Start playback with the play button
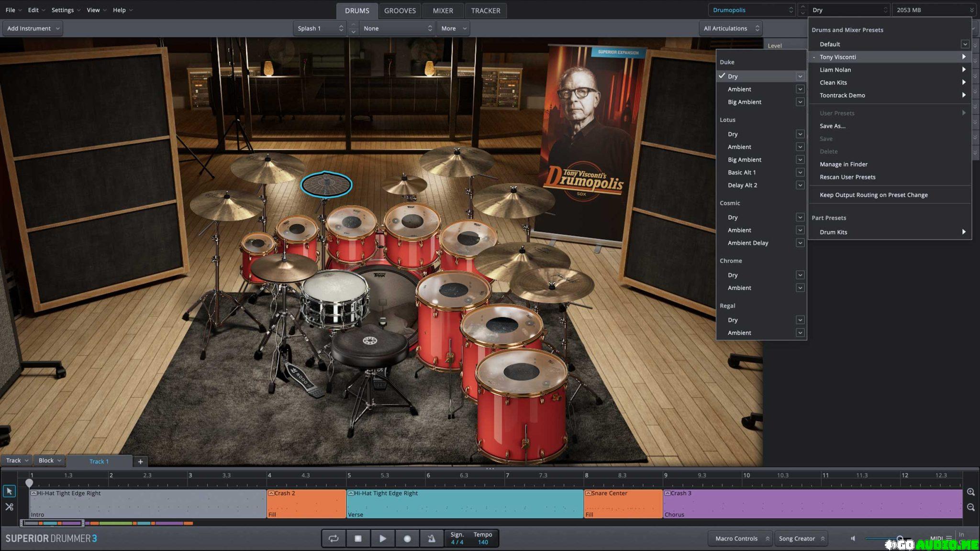 click(382, 539)
